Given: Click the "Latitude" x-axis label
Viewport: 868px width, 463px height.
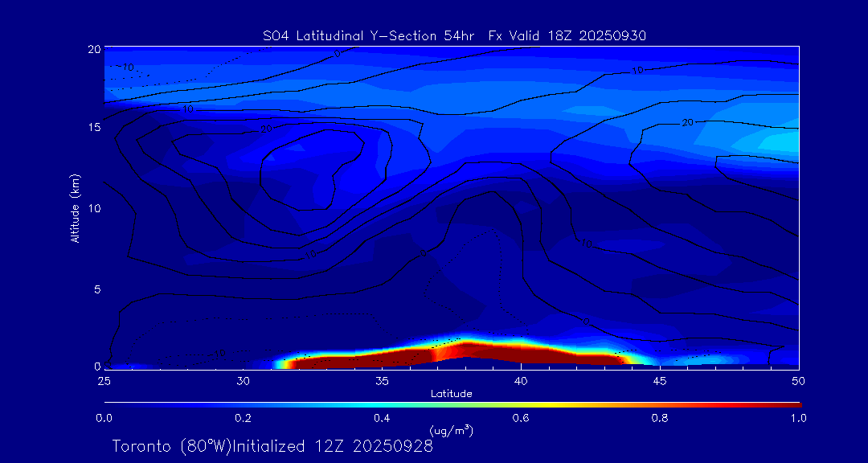Looking at the screenshot, I should click(x=451, y=394).
